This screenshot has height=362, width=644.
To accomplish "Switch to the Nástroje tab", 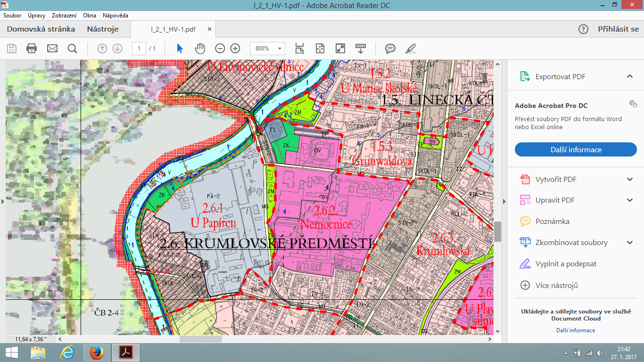I will pos(102,29).
